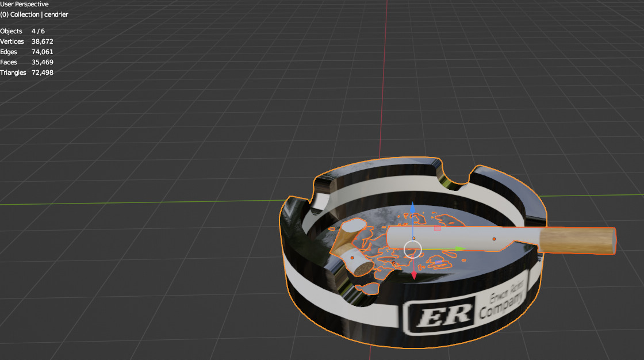Click the white circle at the gizmo center
The image size is (644, 360).
[413, 250]
